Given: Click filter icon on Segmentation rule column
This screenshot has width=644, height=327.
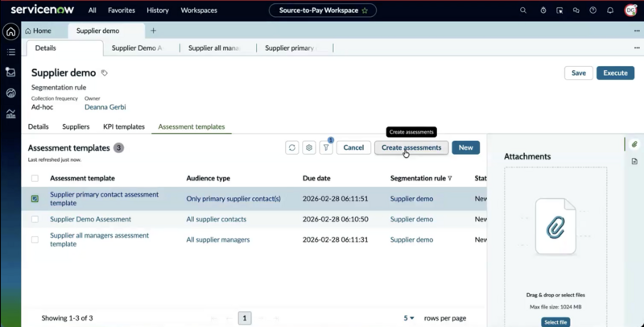Looking at the screenshot, I should coord(450,178).
